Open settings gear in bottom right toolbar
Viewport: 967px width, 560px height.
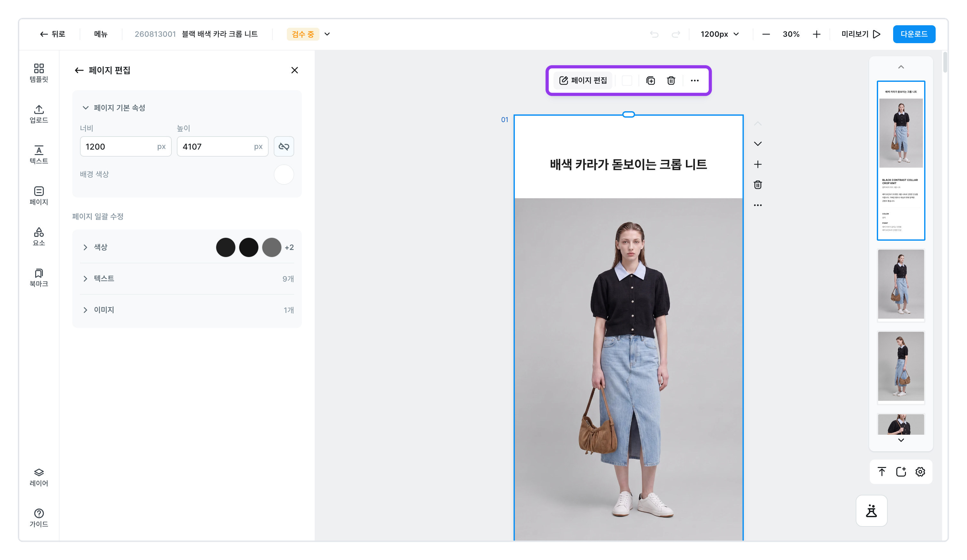point(920,472)
